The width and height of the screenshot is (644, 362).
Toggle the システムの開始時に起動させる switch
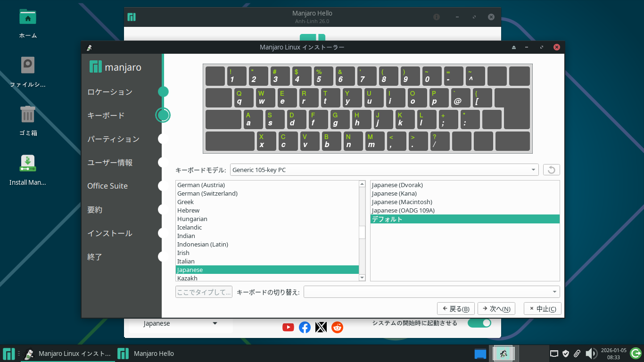(x=479, y=323)
